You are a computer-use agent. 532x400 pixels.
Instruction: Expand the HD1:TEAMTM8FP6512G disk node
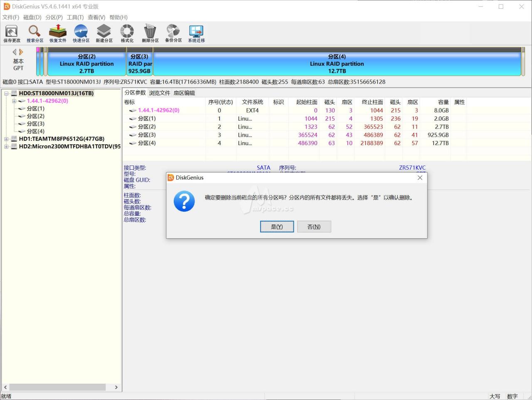coord(6,139)
